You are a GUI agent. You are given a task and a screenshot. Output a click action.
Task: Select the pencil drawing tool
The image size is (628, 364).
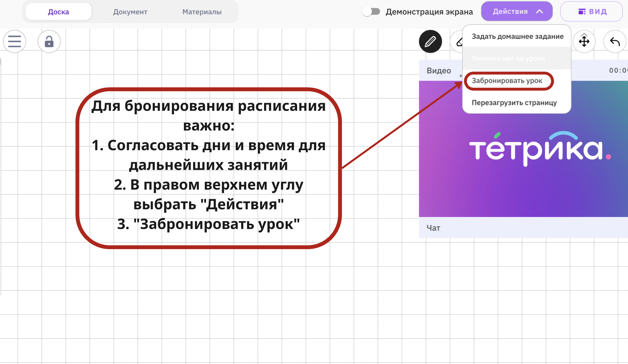pyautogui.click(x=430, y=41)
